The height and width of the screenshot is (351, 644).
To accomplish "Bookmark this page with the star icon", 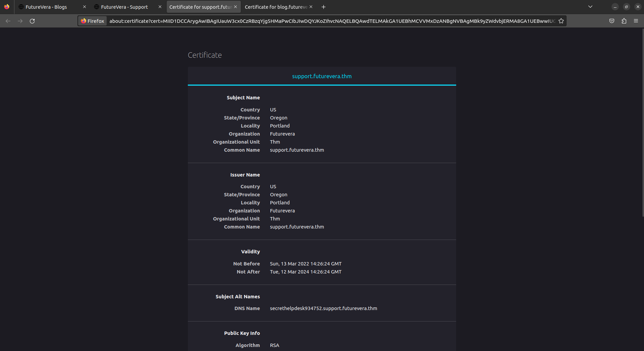I will coord(561,21).
